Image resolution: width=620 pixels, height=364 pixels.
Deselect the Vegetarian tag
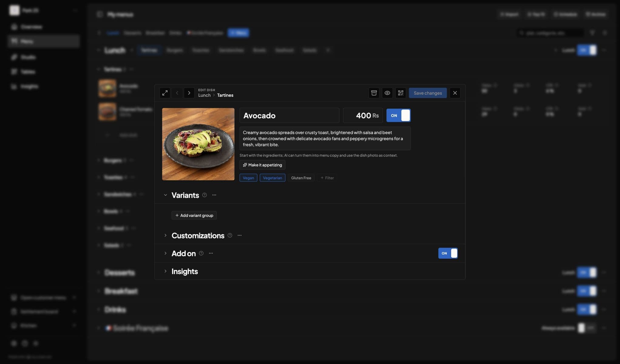(272, 178)
